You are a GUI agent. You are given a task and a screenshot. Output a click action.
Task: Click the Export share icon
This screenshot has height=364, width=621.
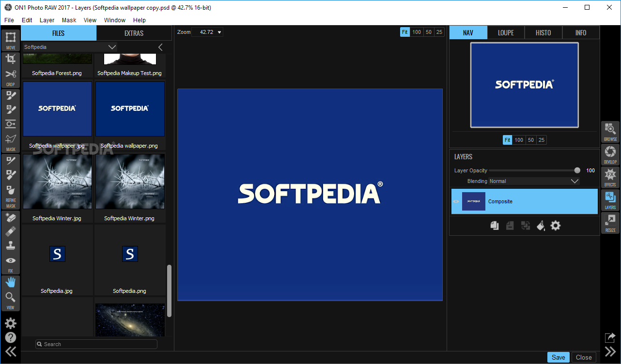(610, 337)
